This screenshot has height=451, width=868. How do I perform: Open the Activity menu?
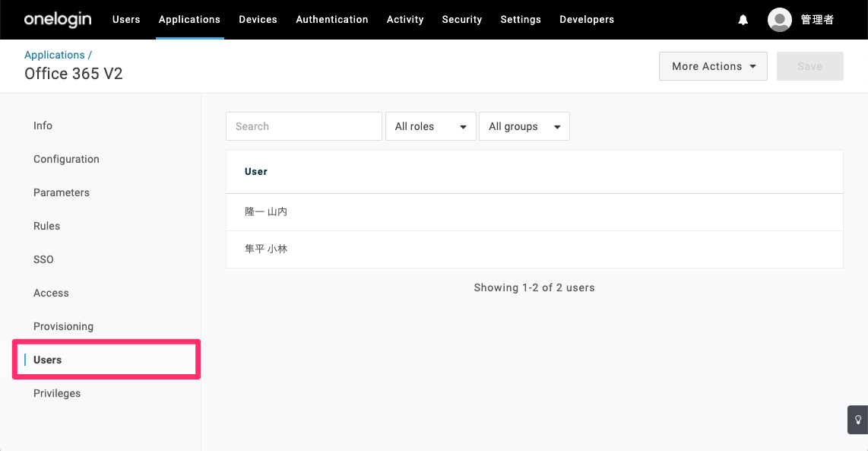(x=405, y=19)
